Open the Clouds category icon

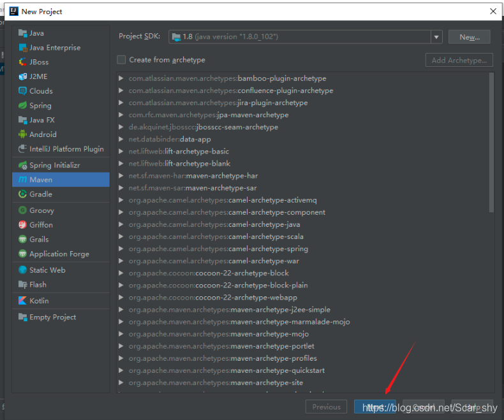click(22, 91)
